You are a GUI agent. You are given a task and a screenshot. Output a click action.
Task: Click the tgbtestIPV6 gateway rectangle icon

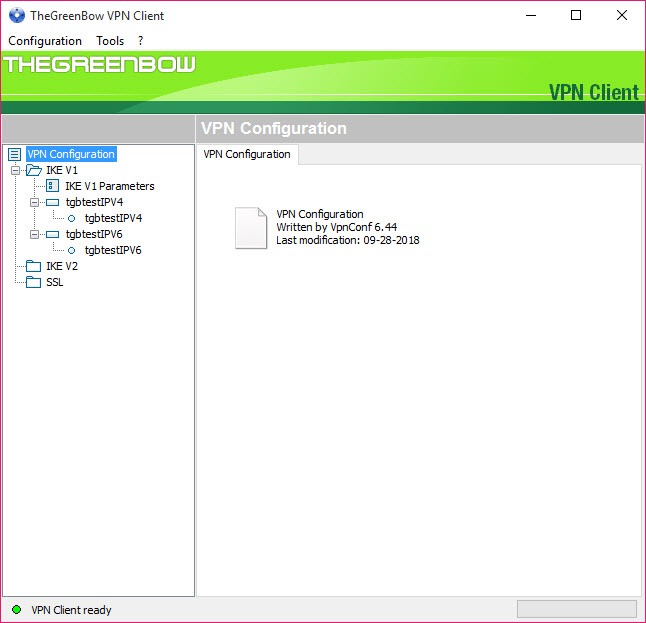pos(52,234)
